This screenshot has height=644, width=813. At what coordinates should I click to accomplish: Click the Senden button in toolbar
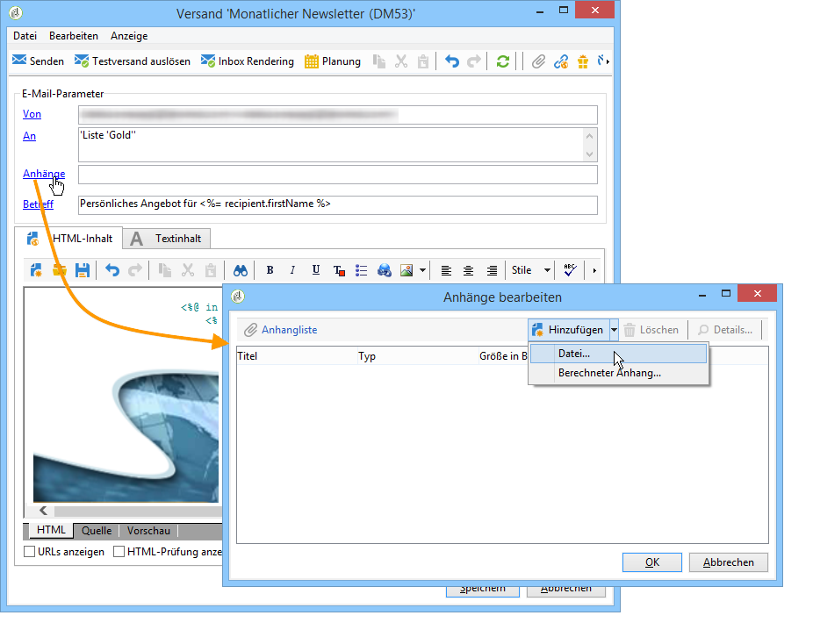[x=39, y=61]
